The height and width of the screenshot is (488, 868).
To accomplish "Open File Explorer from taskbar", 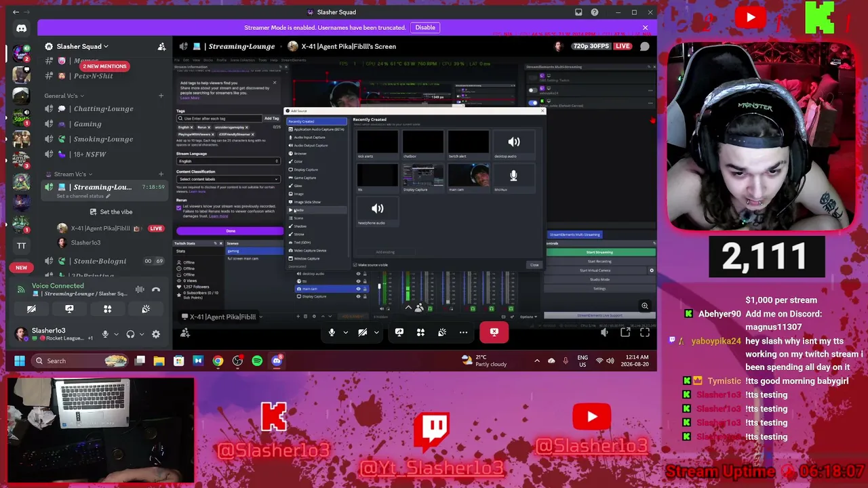I will (159, 361).
